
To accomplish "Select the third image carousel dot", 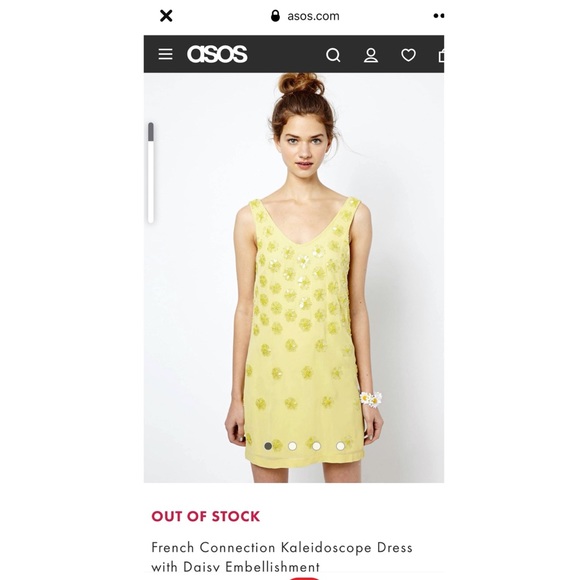I will pyautogui.click(x=316, y=446).
